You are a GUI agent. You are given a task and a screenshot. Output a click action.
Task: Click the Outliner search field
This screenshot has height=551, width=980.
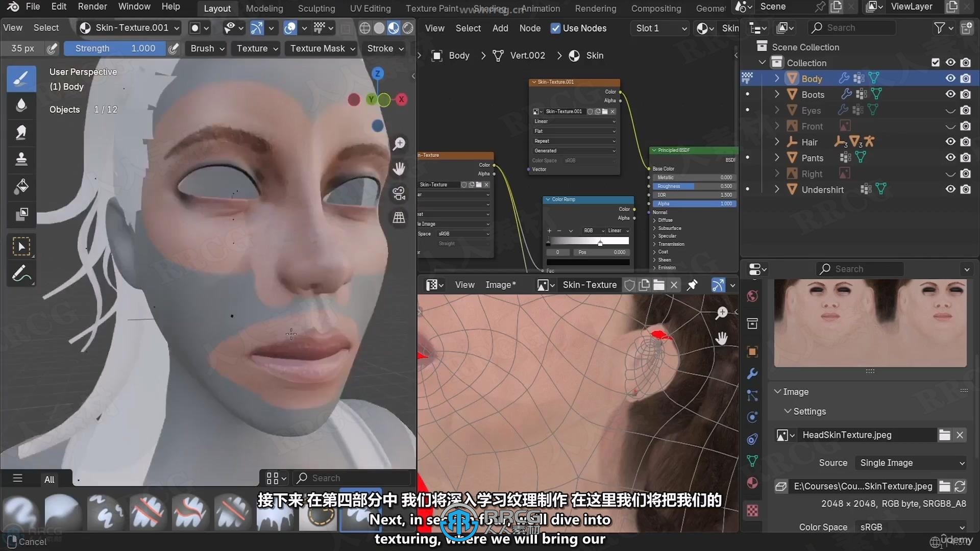point(852,28)
